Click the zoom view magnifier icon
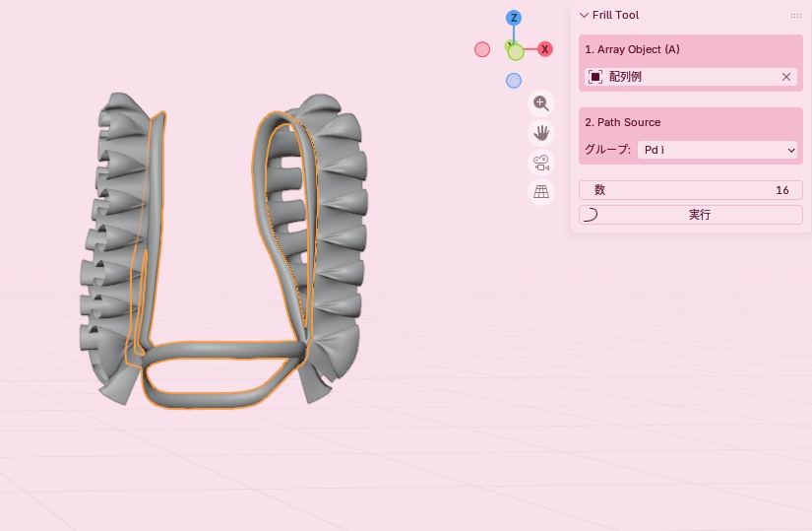The width and height of the screenshot is (812, 531). tap(541, 103)
